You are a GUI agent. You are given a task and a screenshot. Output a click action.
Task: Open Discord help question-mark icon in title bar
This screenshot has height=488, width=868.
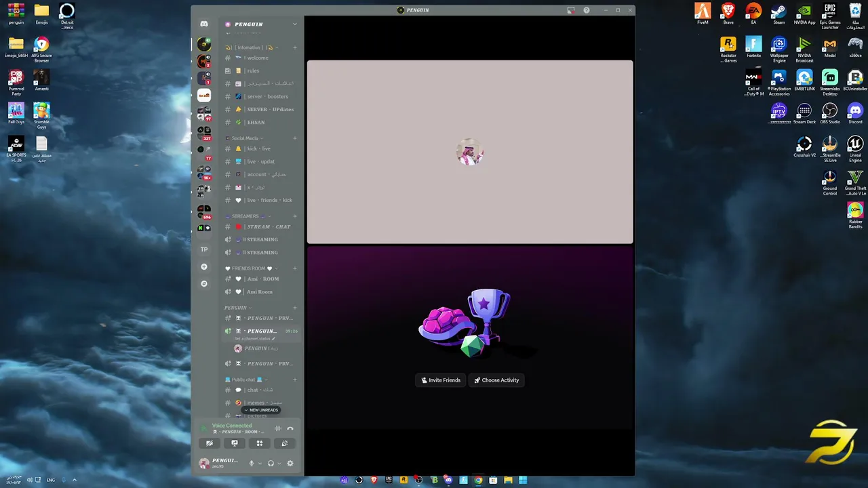tap(587, 10)
